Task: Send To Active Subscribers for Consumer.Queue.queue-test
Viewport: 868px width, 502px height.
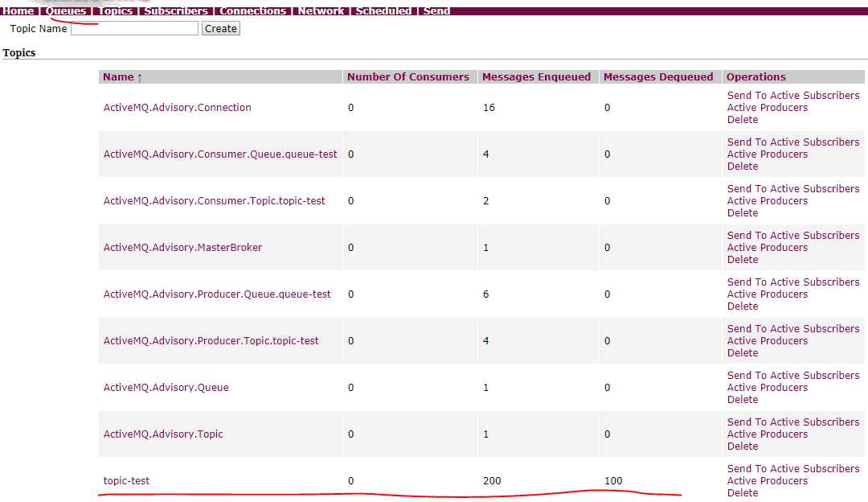Action: 793,142
